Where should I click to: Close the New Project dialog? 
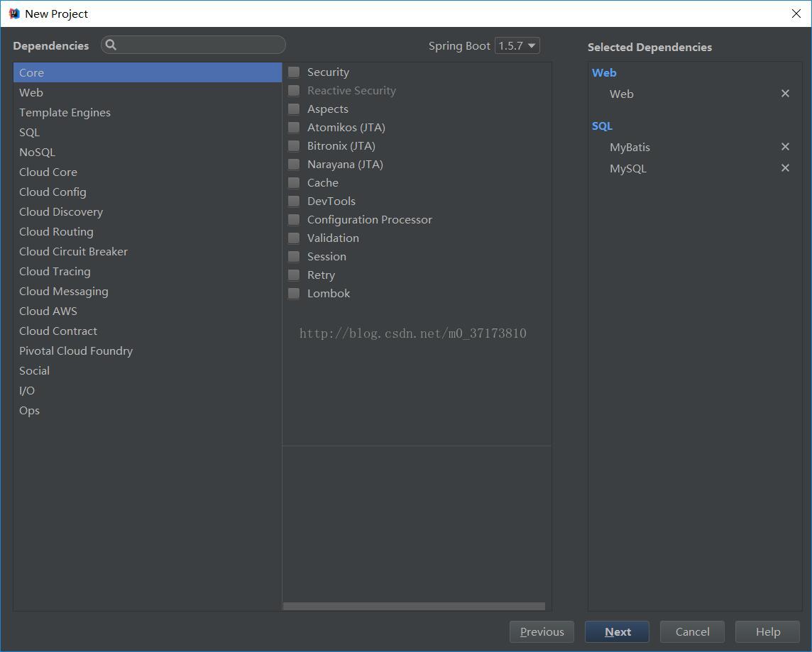click(x=796, y=13)
